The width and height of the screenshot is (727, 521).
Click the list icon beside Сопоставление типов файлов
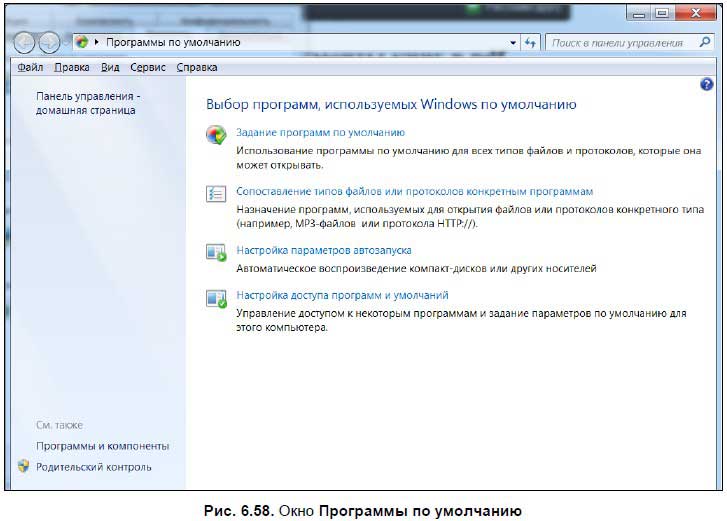tap(216, 193)
